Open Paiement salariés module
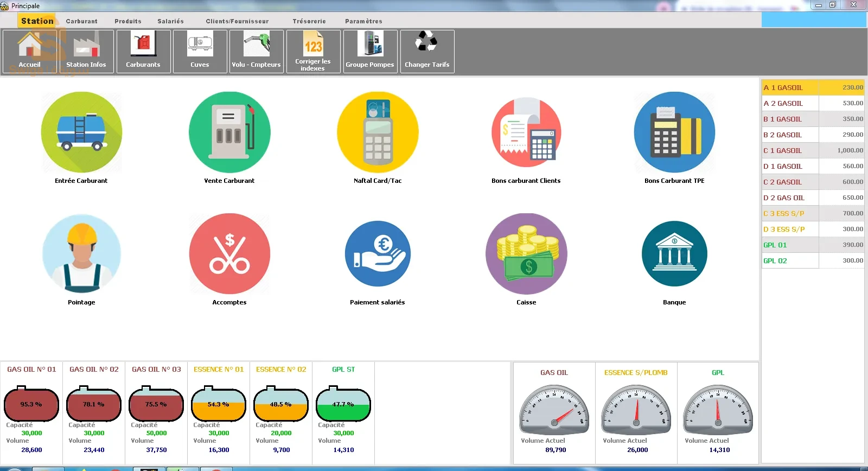868x471 pixels. [378, 254]
